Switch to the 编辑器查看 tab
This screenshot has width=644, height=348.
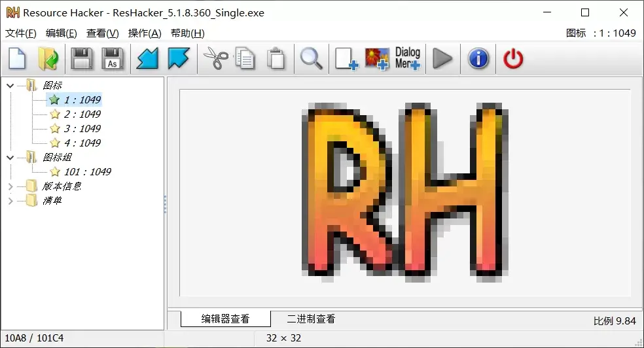click(226, 319)
